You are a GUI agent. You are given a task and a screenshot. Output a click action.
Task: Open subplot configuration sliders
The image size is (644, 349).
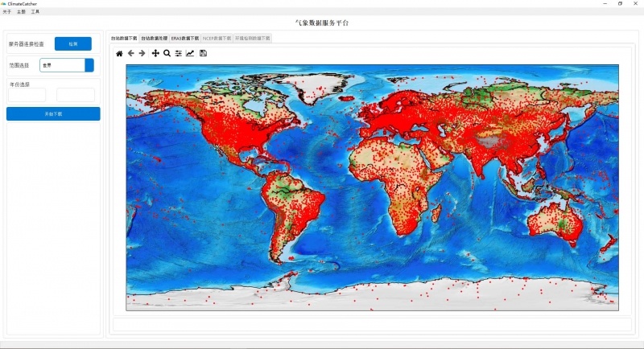coord(178,53)
